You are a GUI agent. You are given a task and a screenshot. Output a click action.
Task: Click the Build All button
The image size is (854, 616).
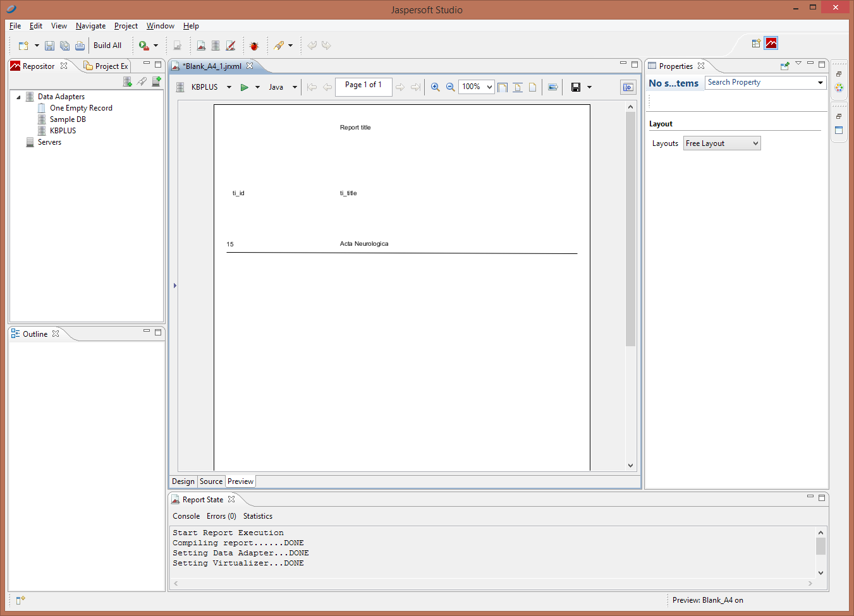tap(107, 45)
